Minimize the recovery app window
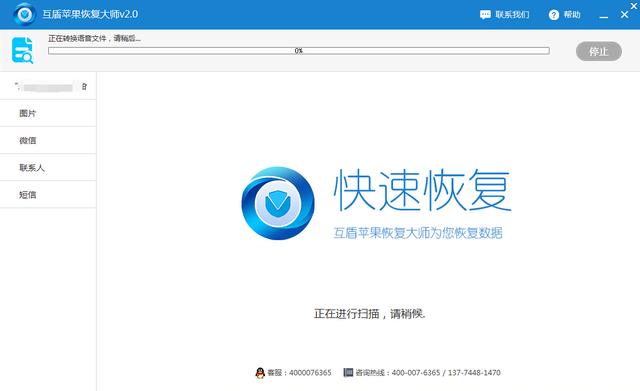 coord(604,16)
